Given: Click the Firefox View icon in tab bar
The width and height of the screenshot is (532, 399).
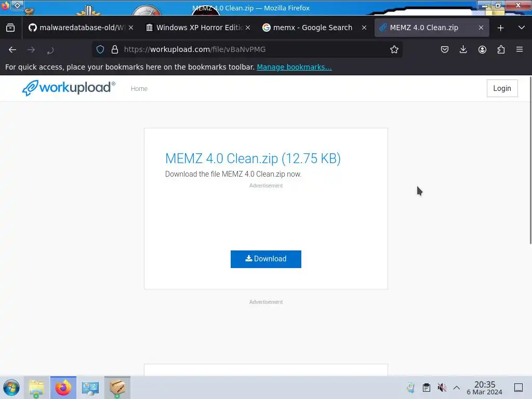Looking at the screenshot, I should coord(10,28).
